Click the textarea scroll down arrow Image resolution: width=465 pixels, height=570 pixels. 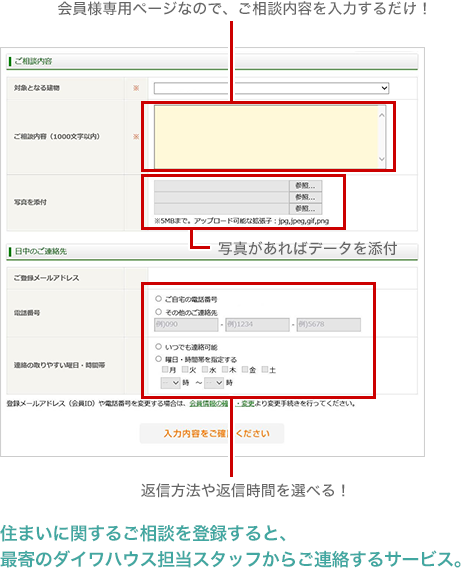[x=382, y=159]
